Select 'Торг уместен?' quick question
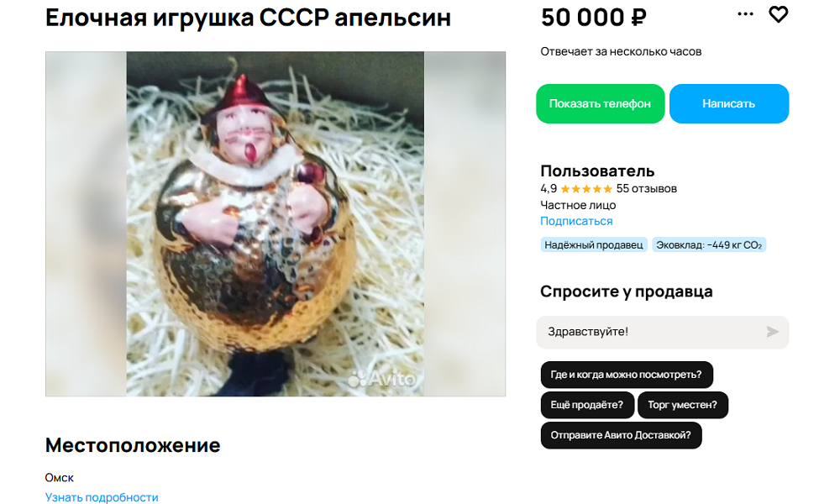This screenshot has height=504, width=840. (x=682, y=405)
